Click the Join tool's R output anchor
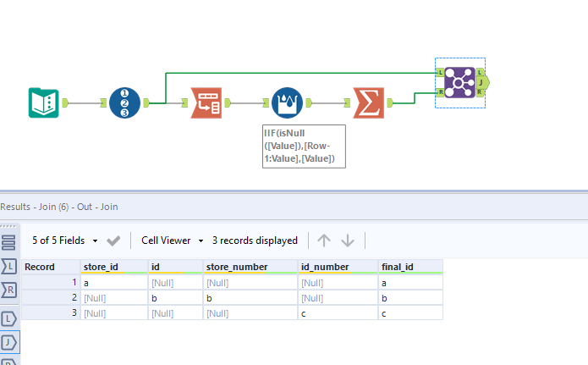 tap(480, 92)
